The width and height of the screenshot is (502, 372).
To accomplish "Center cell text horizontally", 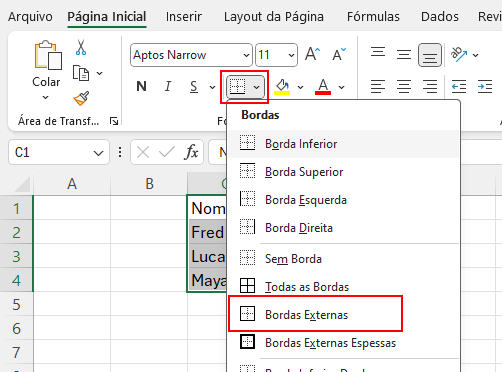I will click(403, 87).
